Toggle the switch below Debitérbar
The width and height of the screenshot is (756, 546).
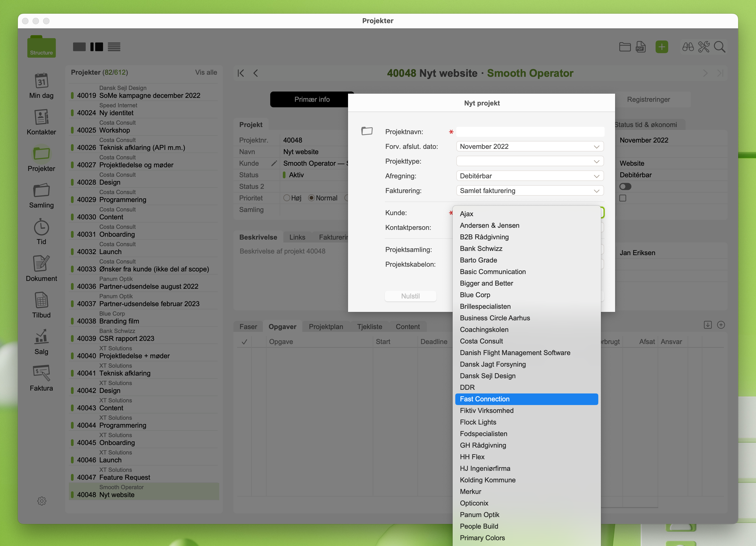click(625, 186)
